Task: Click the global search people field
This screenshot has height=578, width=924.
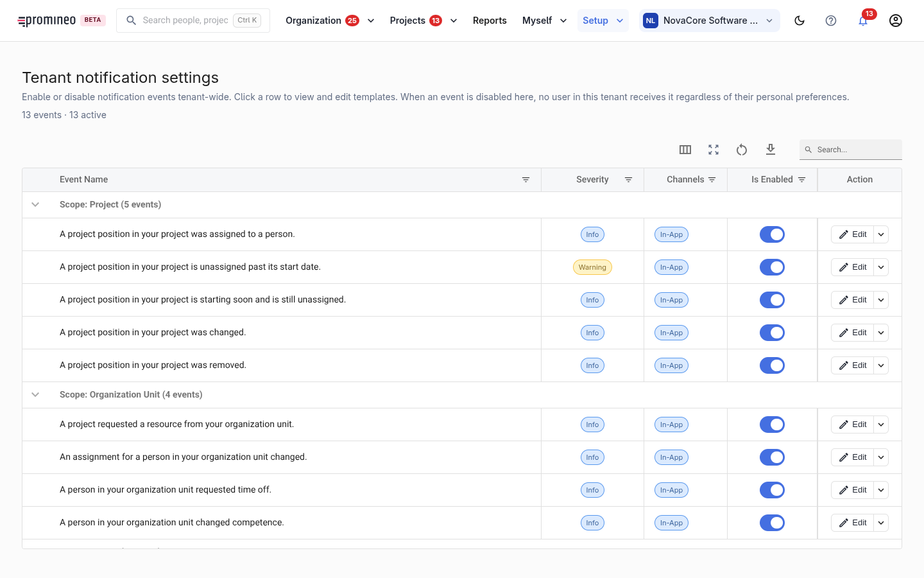Action: click(x=193, y=21)
